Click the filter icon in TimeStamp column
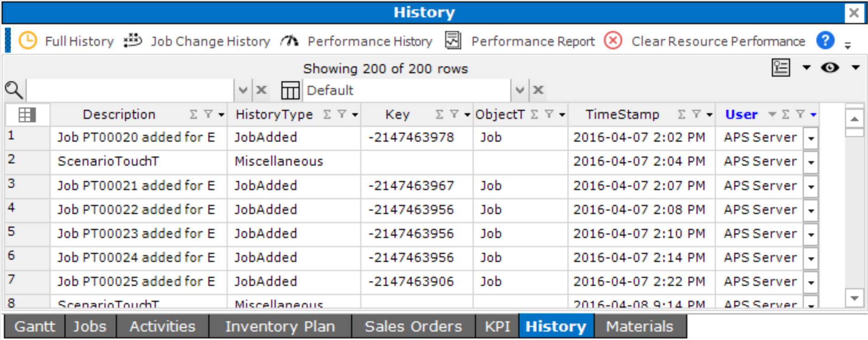Image resolution: width=868 pixels, height=340 pixels. pos(696,115)
